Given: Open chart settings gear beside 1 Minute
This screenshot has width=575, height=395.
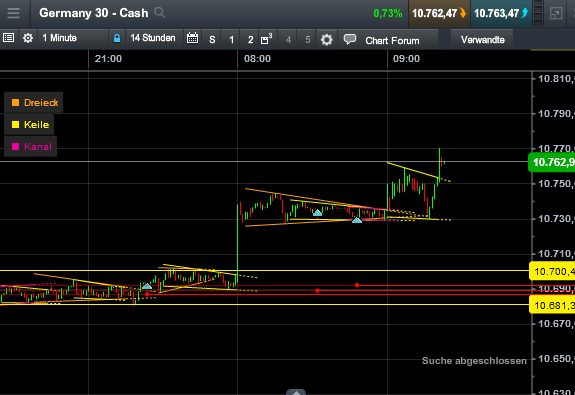Looking at the screenshot, I should pyautogui.click(x=28, y=38).
